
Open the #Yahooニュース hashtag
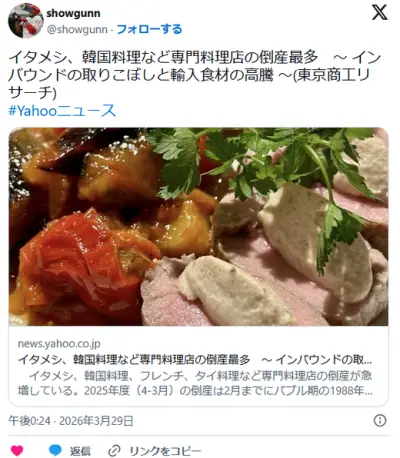tap(62, 111)
